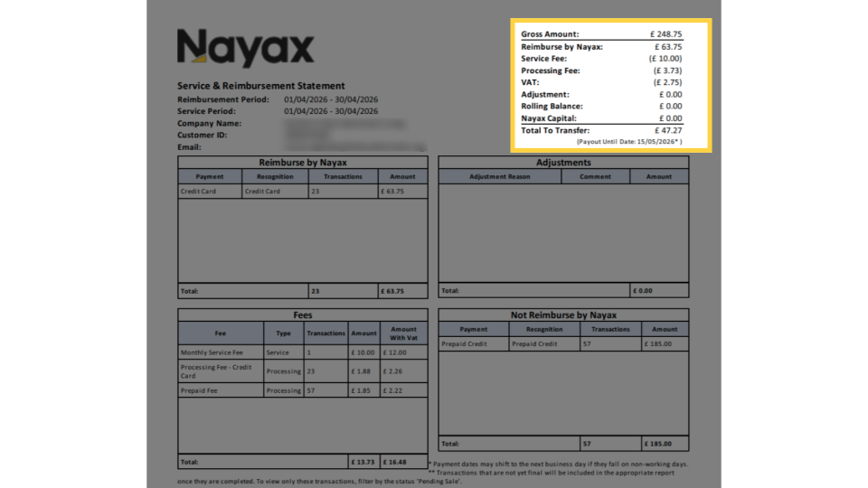Select the £ 13.73 fees total
This screenshot has height=488, width=868.
point(363,462)
